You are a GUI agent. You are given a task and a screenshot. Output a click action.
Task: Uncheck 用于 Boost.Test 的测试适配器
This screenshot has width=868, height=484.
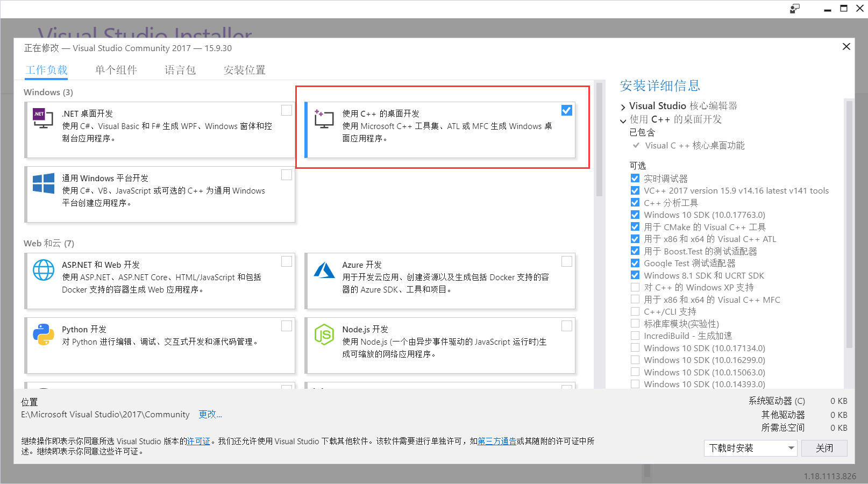635,251
